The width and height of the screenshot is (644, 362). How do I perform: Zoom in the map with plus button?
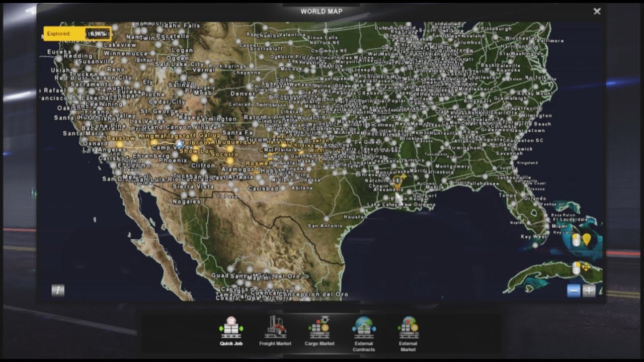pos(589,291)
